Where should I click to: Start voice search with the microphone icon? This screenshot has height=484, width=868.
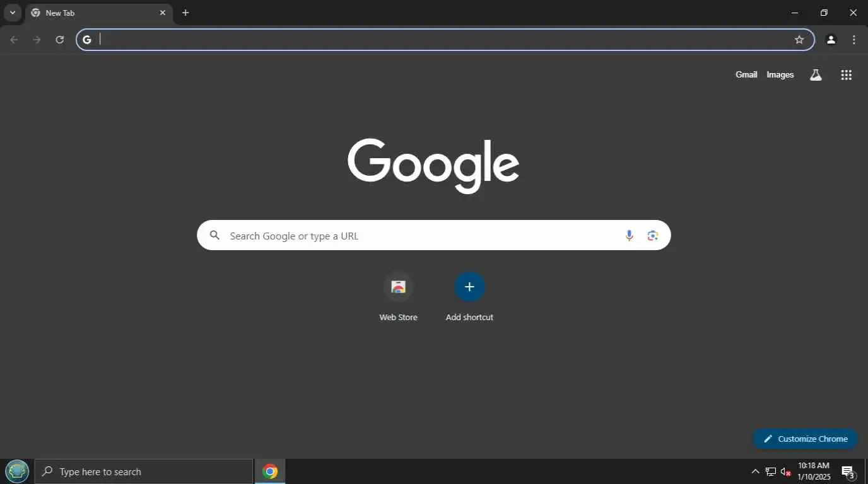pyautogui.click(x=629, y=235)
